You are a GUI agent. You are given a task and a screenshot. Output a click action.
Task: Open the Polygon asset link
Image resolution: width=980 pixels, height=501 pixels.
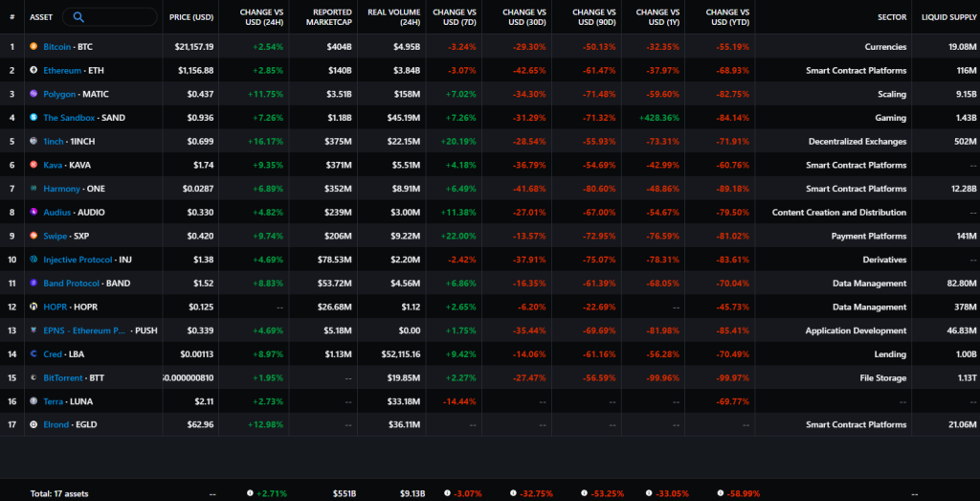tap(59, 94)
